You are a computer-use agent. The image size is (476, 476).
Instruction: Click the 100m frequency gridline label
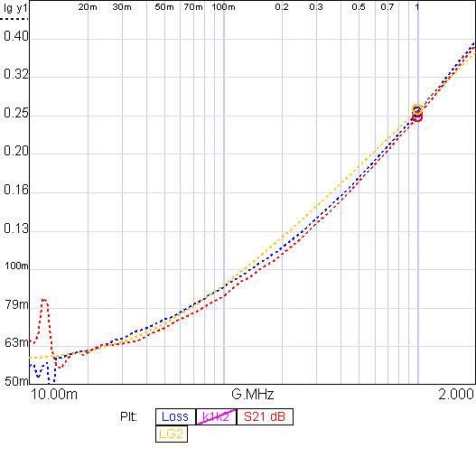point(223,7)
